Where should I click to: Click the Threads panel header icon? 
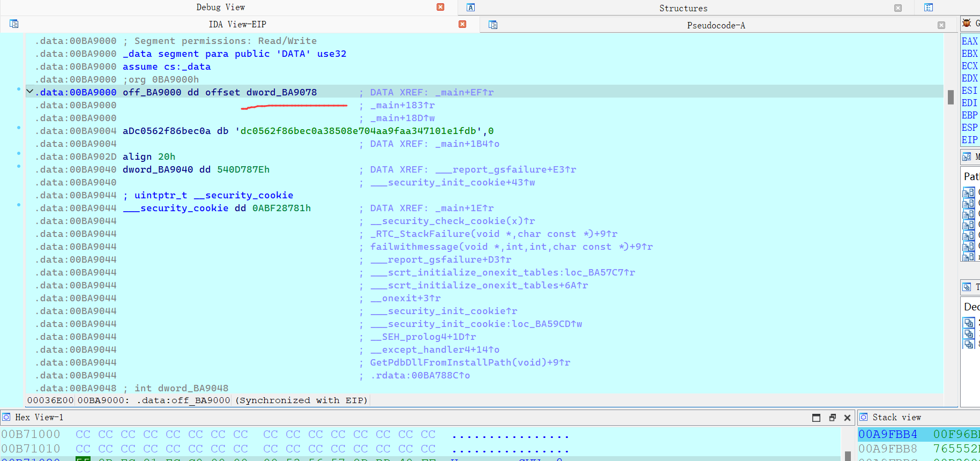point(967,287)
